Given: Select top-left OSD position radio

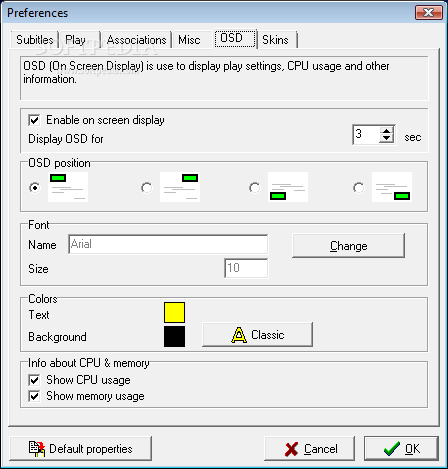Looking at the screenshot, I should point(35,188).
